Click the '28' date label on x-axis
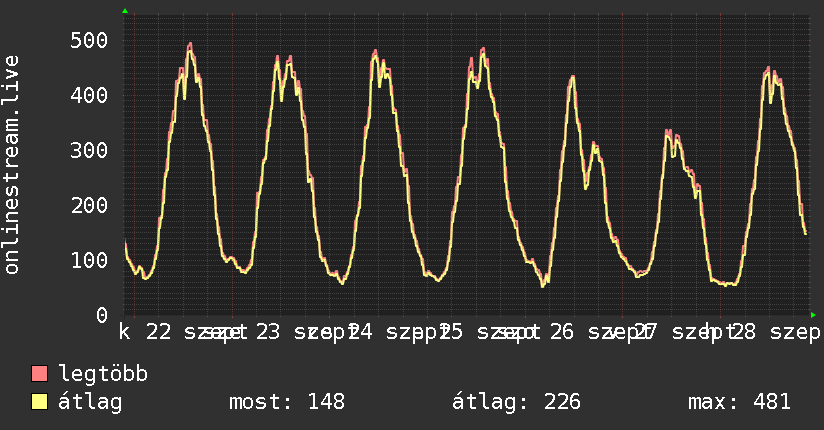 tap(743, 332)
